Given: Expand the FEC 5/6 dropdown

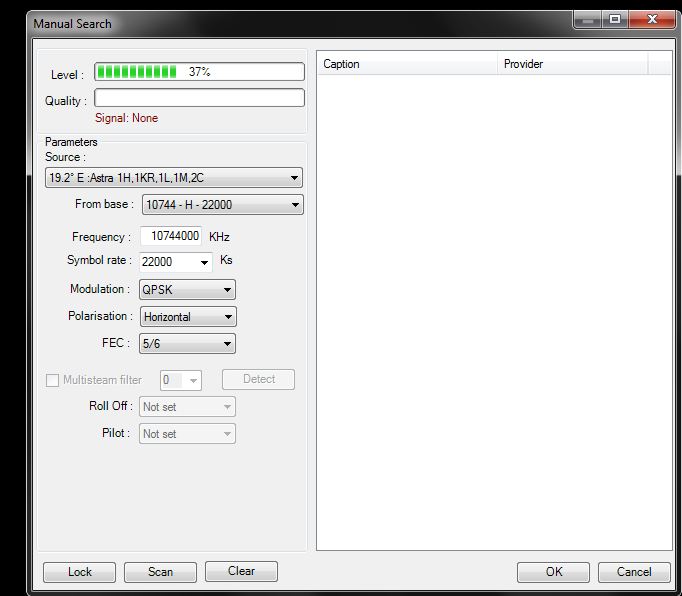Looking at the screenshot, I should click(x=188, y=344).
